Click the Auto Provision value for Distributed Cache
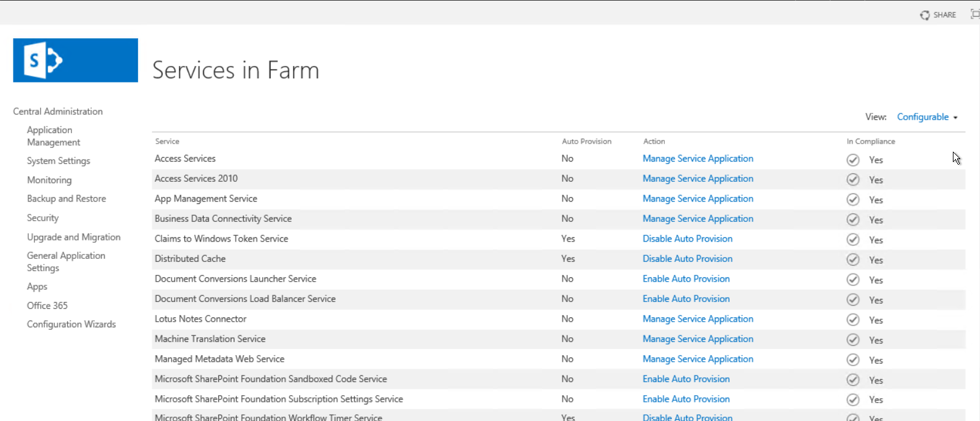 pyautogui.click(x=568, y=259)
